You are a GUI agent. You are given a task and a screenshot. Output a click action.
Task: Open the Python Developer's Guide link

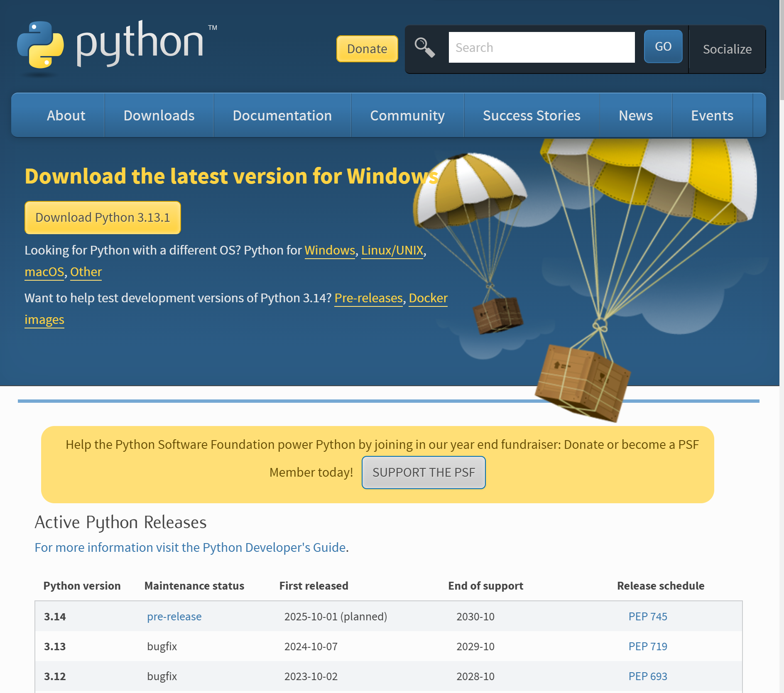tap(190, 547)
